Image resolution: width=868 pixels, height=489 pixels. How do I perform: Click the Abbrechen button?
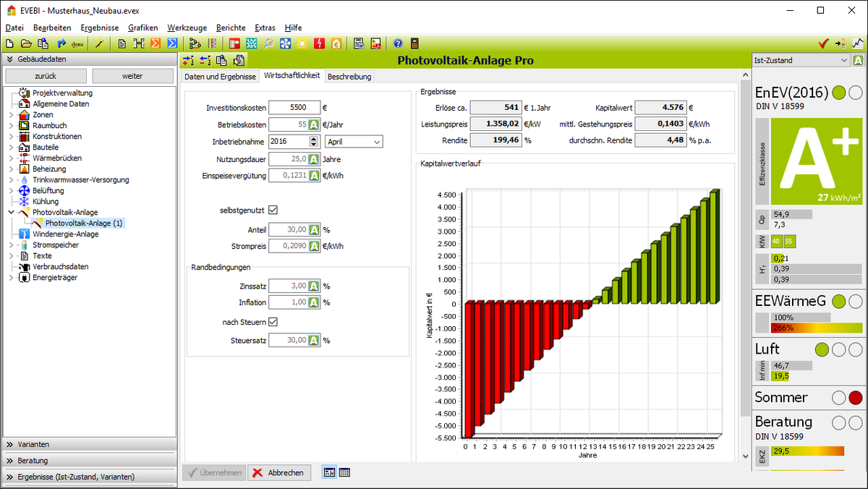[x=280, y=472]
